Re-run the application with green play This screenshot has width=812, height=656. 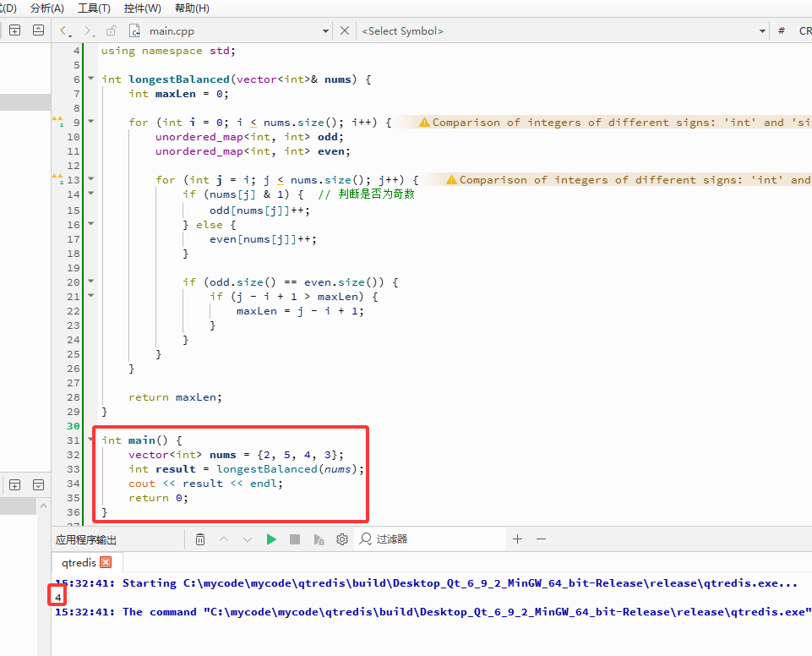tap(271, 539)
